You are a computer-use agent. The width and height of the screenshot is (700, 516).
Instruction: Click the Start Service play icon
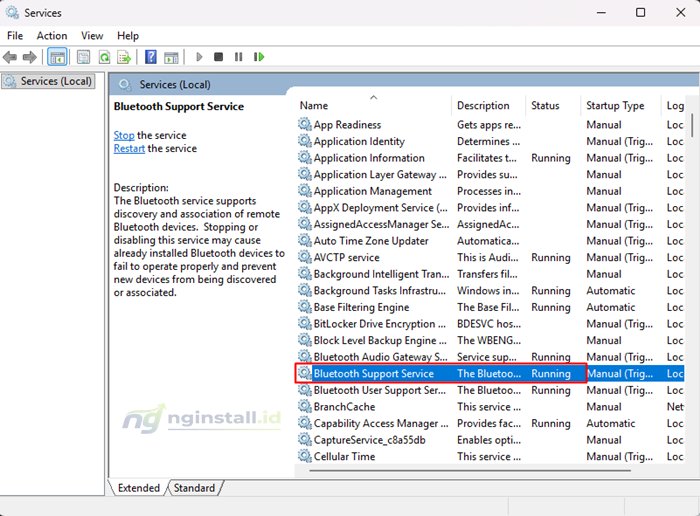199,57
